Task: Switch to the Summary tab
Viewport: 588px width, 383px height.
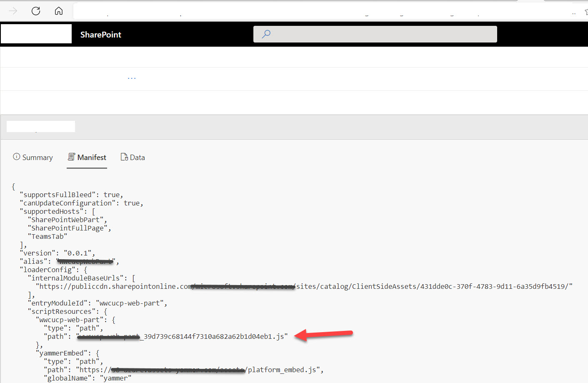Action: pyautogui.click(x=37, y=157)
